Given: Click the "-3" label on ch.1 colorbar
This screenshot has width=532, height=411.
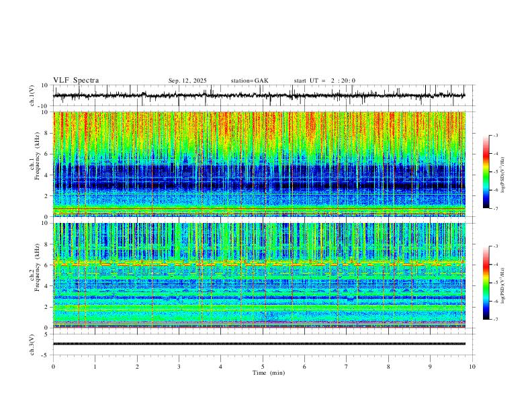Looking at the screenshot, I should click(495, 136).
